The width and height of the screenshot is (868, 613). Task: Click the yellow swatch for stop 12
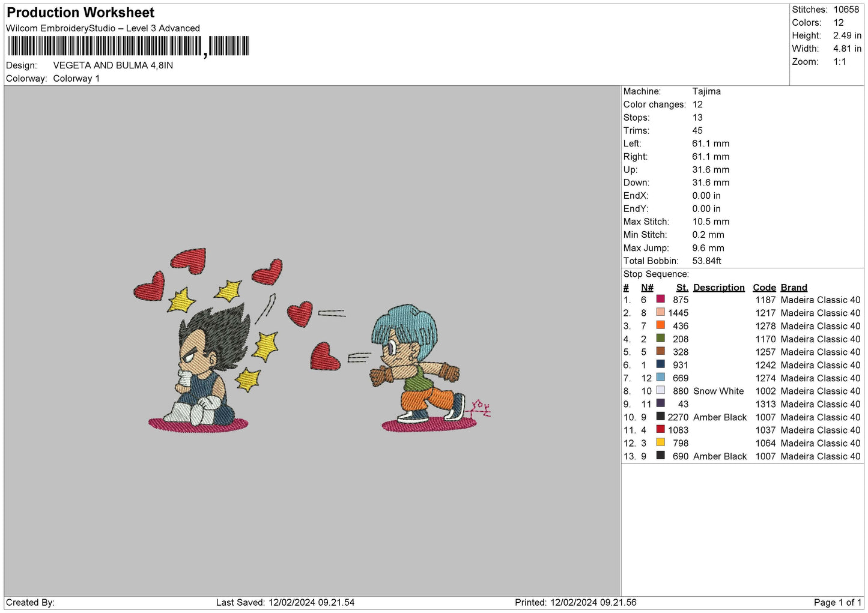tap(660, 442)
